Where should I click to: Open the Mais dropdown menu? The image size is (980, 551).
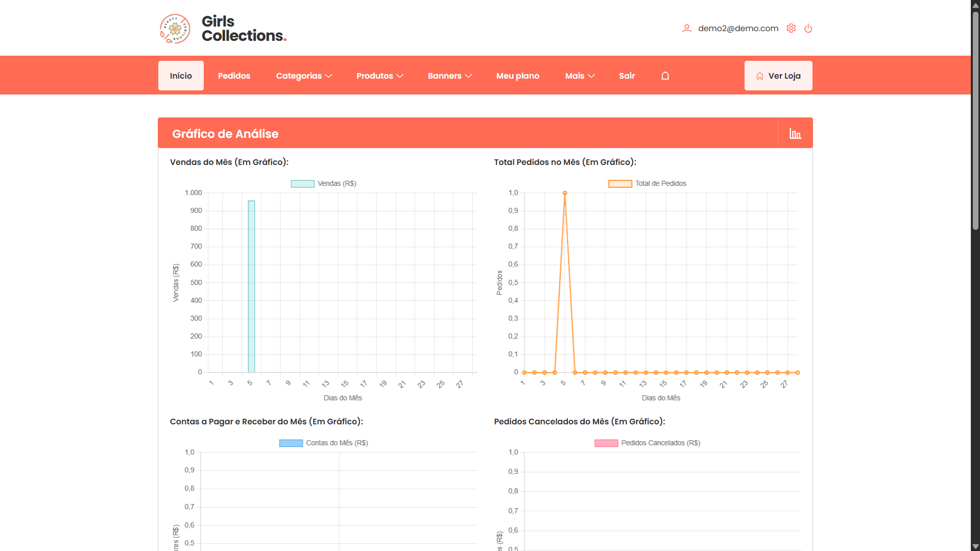(x=579, y=75)
